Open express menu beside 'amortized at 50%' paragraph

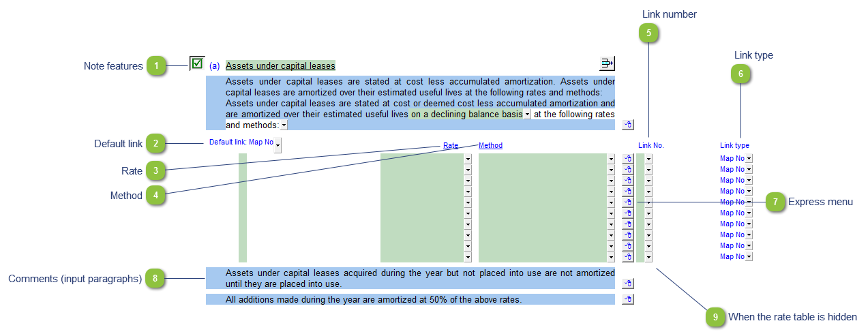(628, 299)
